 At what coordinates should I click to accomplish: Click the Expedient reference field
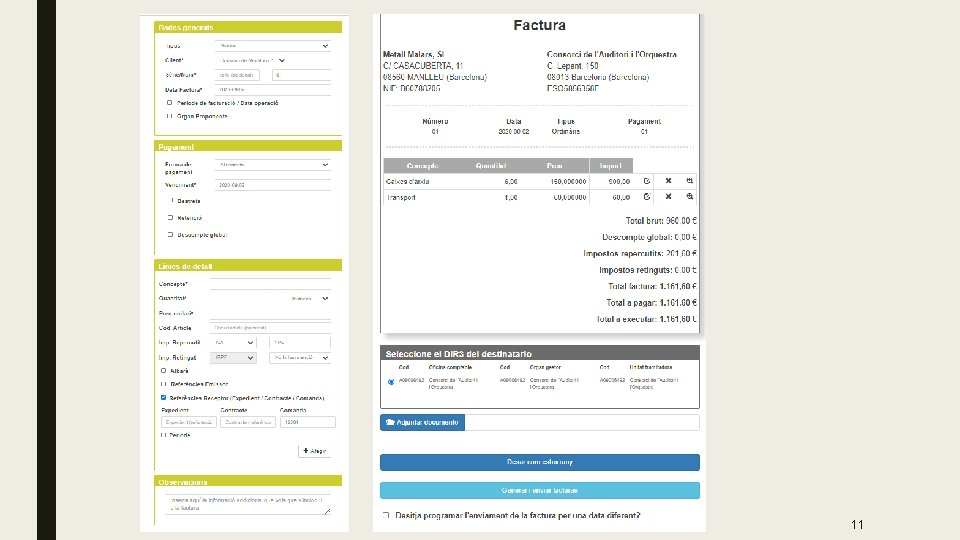pos(189,422)
